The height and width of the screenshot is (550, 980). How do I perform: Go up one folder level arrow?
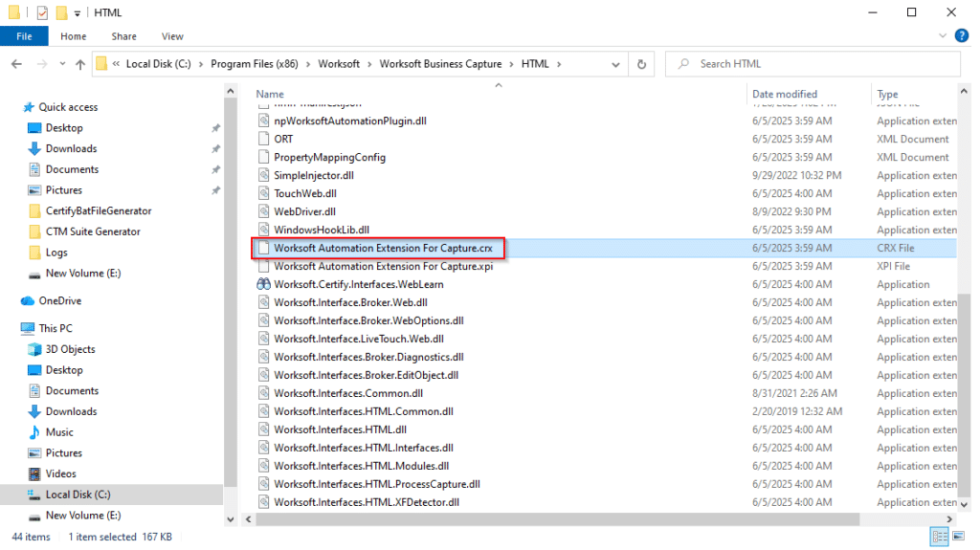80,64
